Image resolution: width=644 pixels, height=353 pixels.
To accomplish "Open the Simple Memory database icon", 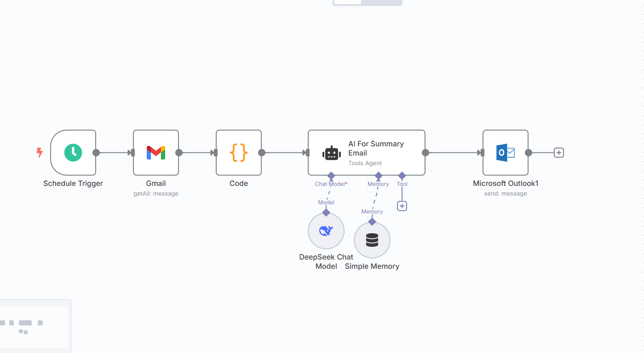I will (x=372, y=240).
